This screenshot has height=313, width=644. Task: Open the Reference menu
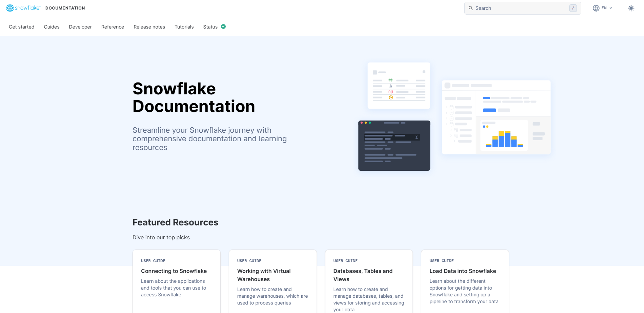click(113, 27)
